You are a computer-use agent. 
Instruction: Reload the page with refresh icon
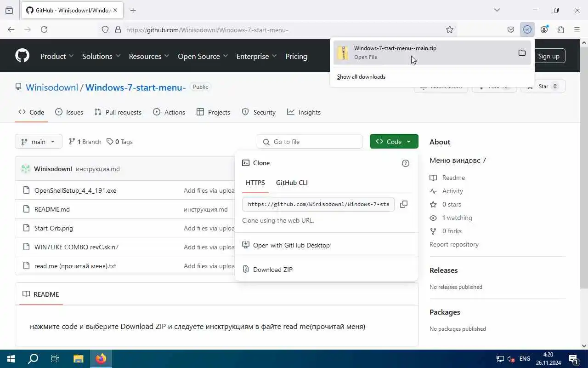[44, 29]
